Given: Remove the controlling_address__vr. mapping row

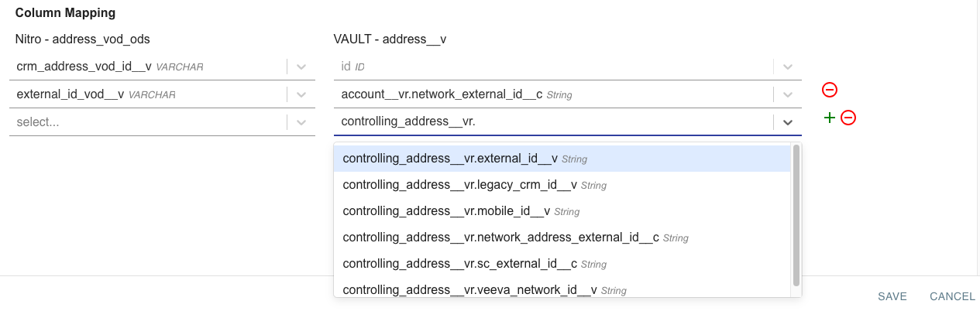Looking at the screenshot, I should click(848, 118).
